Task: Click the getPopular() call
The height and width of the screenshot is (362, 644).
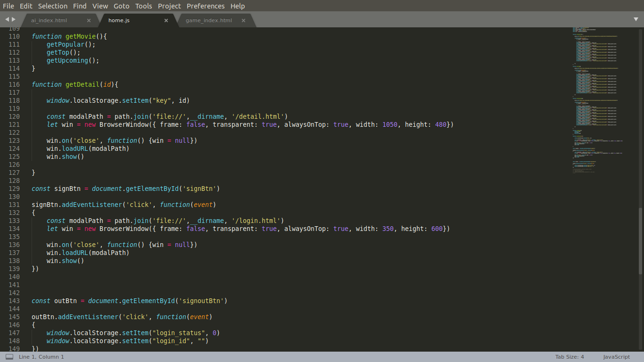Action: 71,44
